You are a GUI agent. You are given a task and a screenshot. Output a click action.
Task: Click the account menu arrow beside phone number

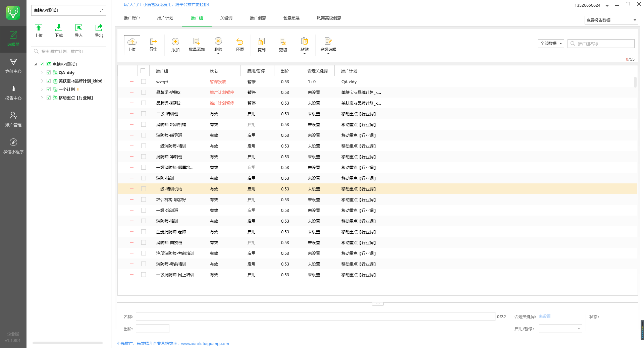coord(607,5)
